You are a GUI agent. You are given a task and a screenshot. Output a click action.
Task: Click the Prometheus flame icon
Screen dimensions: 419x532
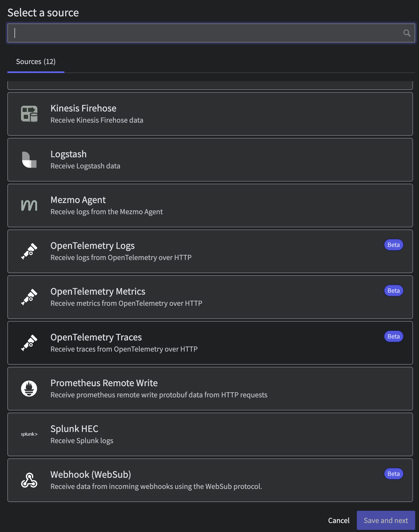[29, 388]
